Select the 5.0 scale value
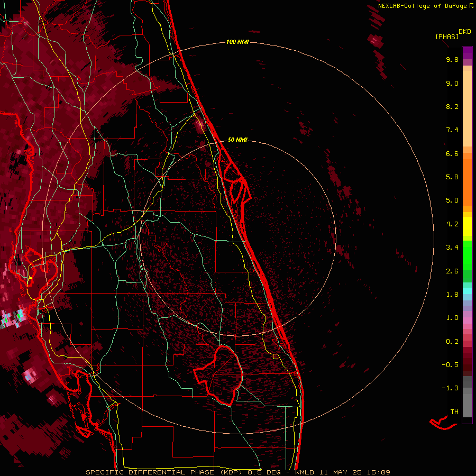Image resolution: width=476 pixels, height=476 pixels. [452, 200]
